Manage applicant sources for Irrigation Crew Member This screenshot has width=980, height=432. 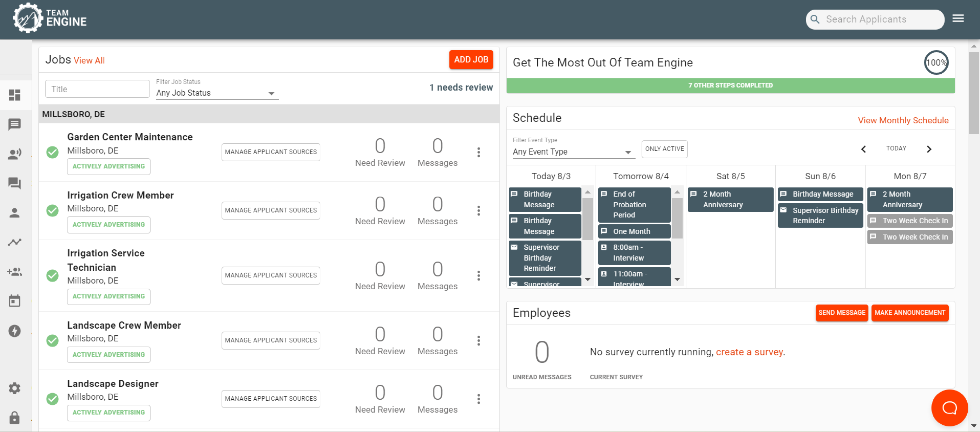pos(271,210)
